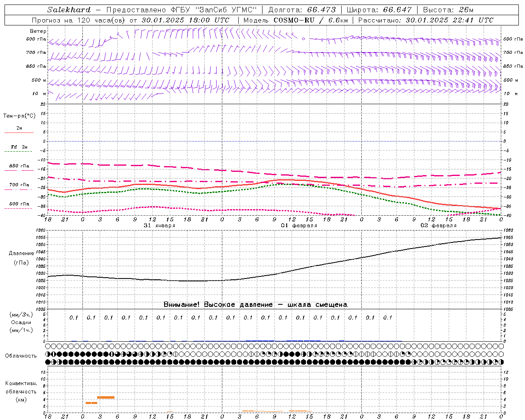The width and height of the screenshot is (525, 420).
Task: Click the '(мм/3ч.)' precipitation unit label
Action: coord(21,315)
